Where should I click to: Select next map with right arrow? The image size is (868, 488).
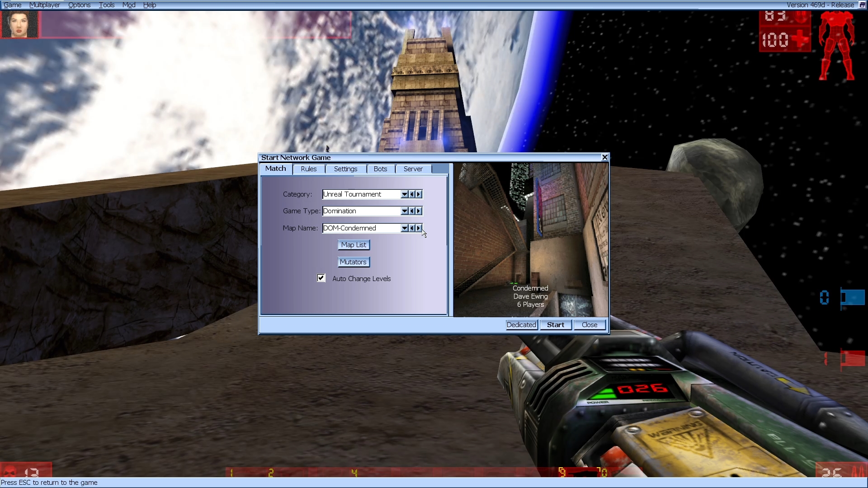click(x=419, y=228)
